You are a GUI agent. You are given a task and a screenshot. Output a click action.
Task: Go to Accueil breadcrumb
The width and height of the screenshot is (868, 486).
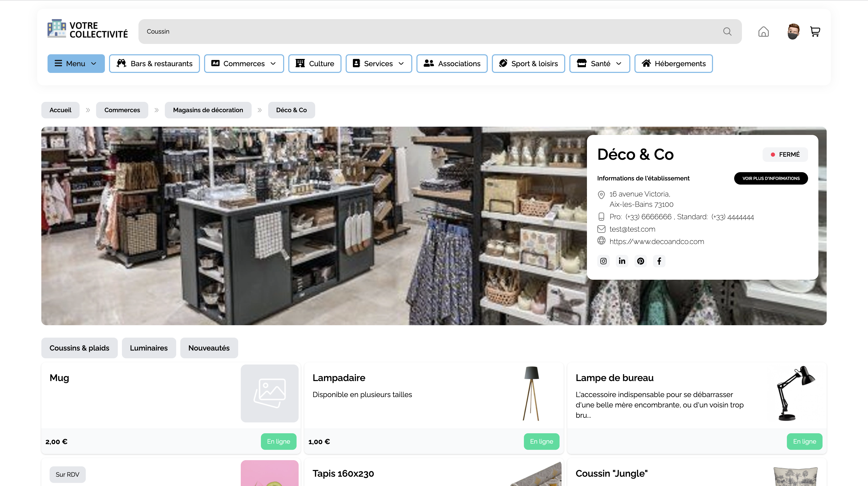click(x=60, y=110)
